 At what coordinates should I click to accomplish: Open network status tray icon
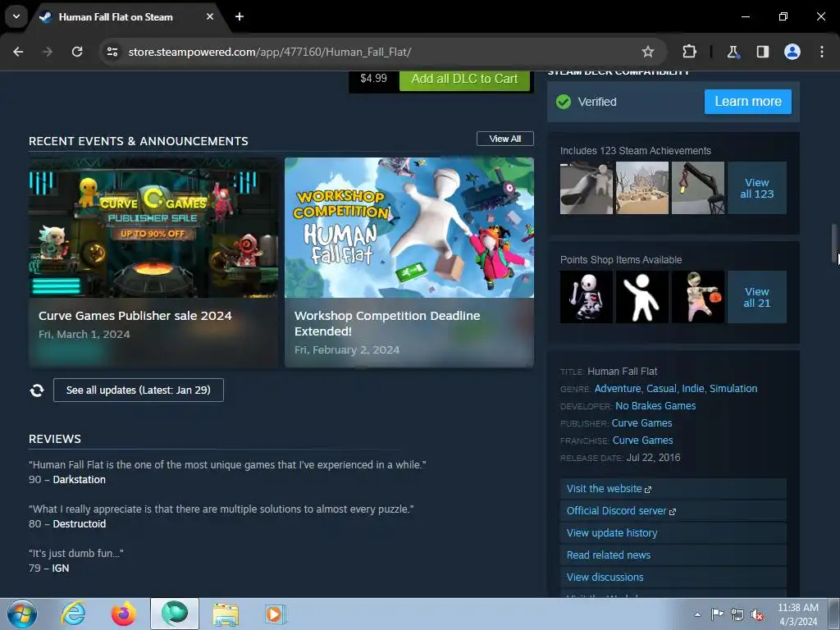pos(737,614)
